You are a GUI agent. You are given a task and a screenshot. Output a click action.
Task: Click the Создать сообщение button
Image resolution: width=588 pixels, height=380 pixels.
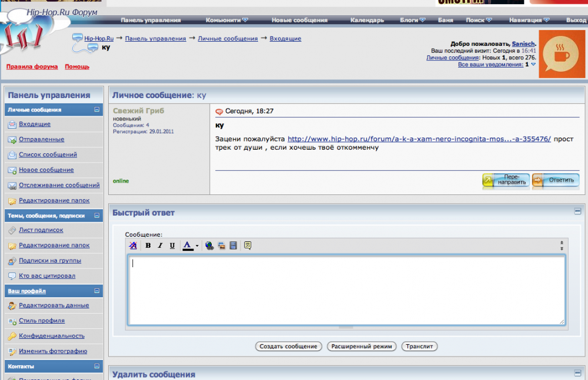point(288,347)
